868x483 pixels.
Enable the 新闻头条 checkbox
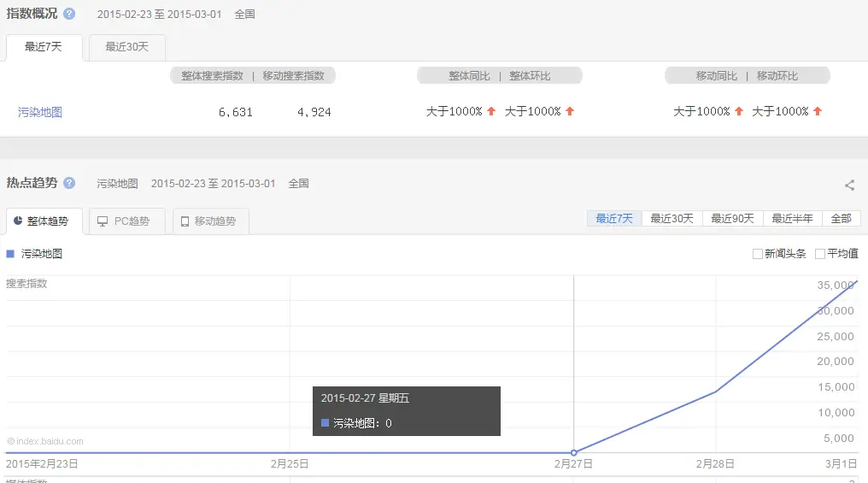pos(757,254)
